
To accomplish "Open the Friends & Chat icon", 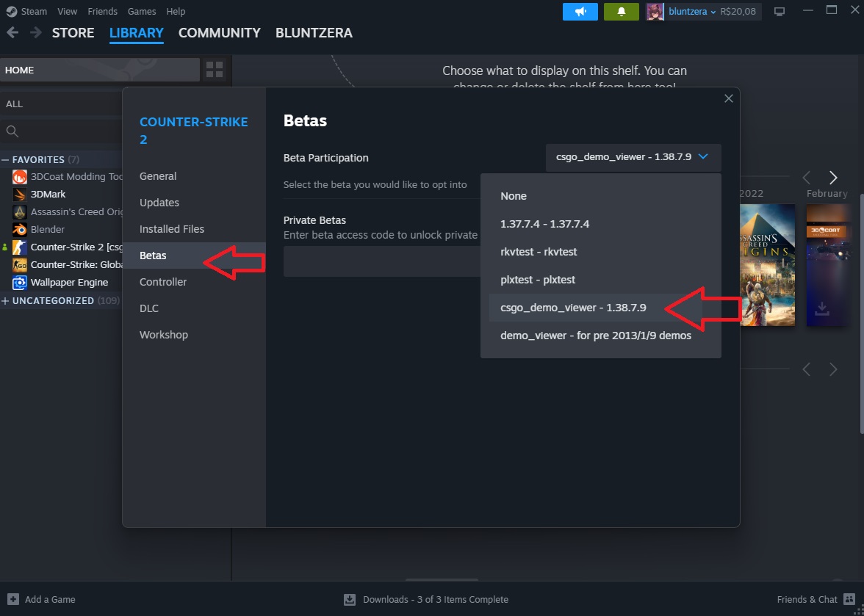I will click(x=849, y=599).
